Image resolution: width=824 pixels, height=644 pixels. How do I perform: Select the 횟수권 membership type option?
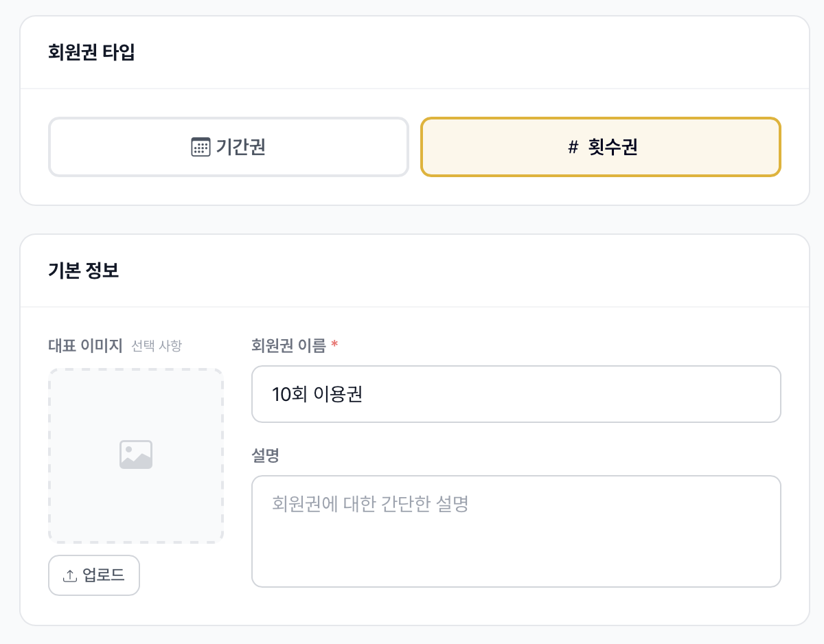pyautogui.click(x=601, y=147)
